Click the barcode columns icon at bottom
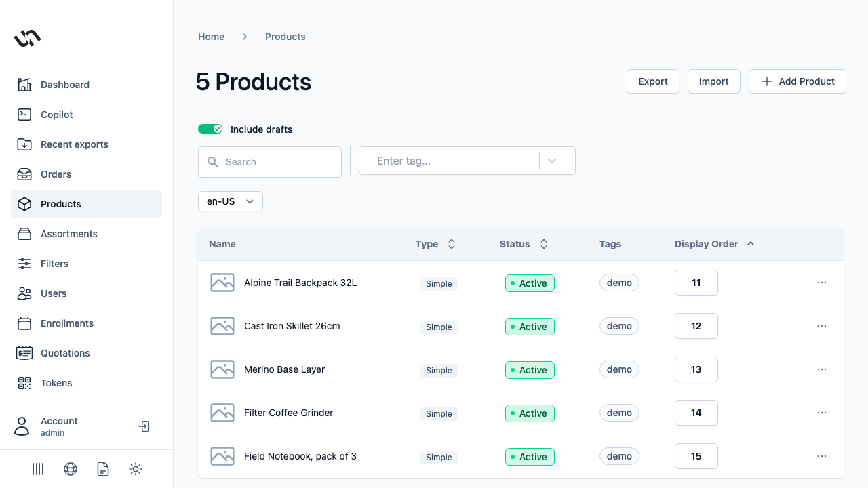This screenshot has height=488, width=868. tap(38, 469)
